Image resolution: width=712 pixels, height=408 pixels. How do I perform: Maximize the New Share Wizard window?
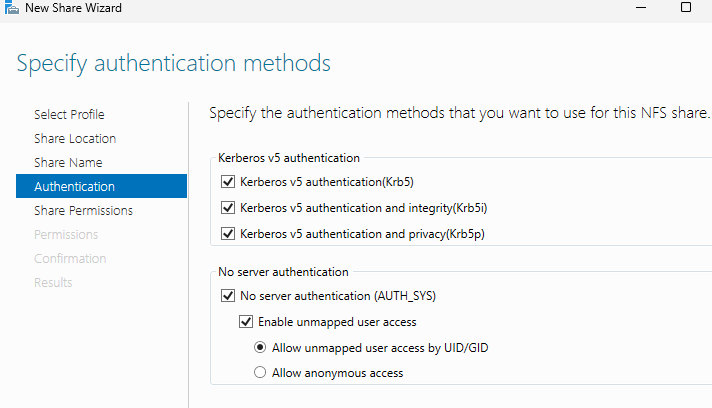pos(686,7)
